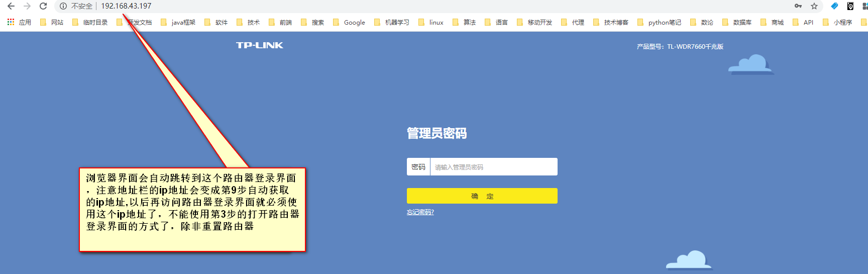Open site info for the insecure connection
Viewport: 868px width, 274px height.
(63, 6)
